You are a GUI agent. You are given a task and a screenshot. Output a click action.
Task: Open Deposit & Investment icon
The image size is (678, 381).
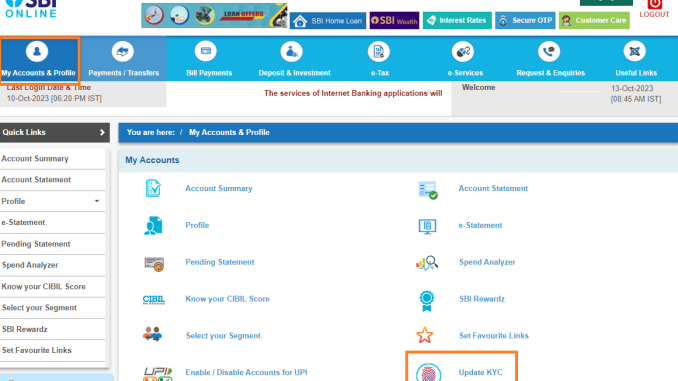pyautogui.click(x=291, y=51)
